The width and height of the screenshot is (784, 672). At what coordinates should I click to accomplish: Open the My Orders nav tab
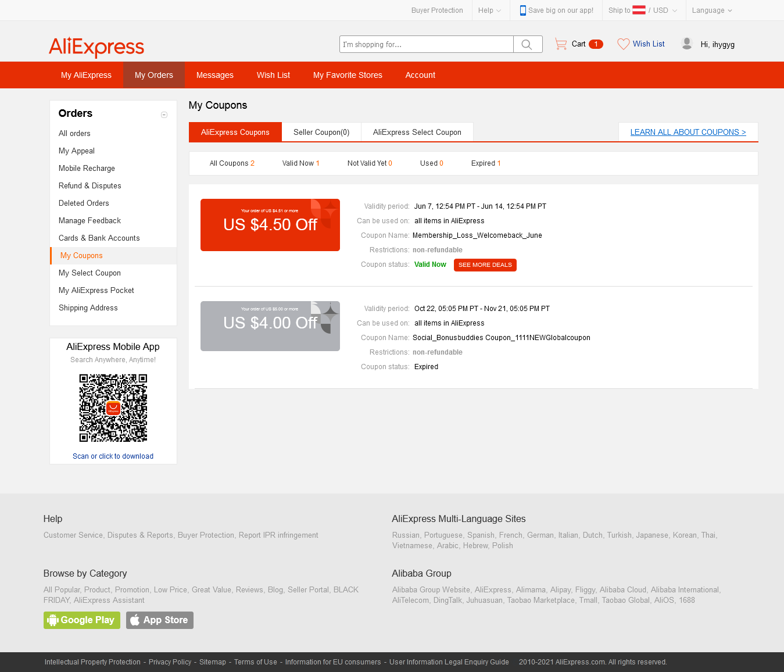point(154,75)
